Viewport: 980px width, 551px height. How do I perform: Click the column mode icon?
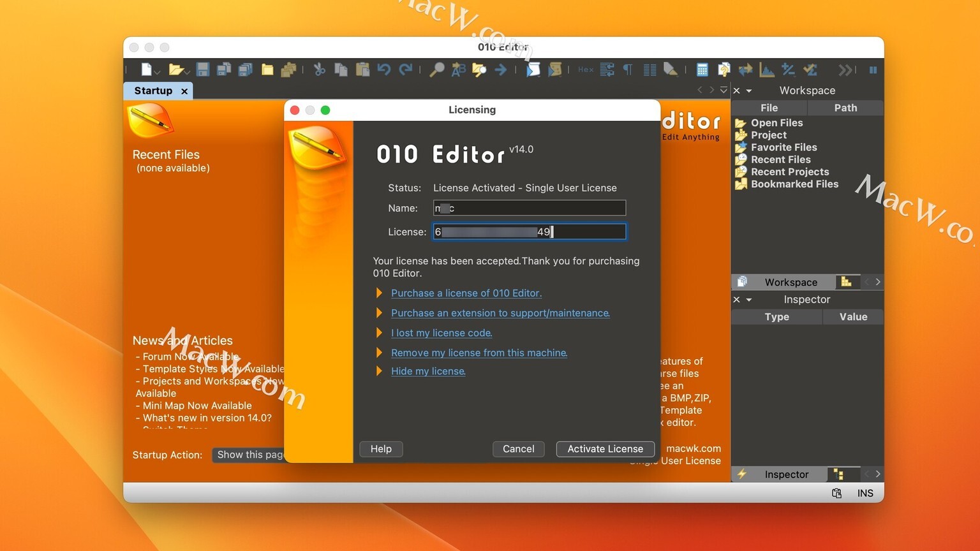click(x=650, y=70)
